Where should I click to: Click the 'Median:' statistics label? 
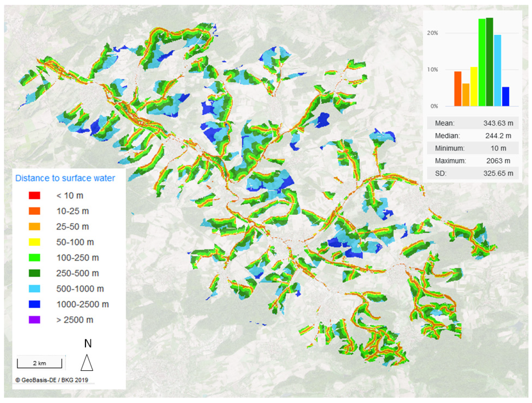[x=447, y=136]
